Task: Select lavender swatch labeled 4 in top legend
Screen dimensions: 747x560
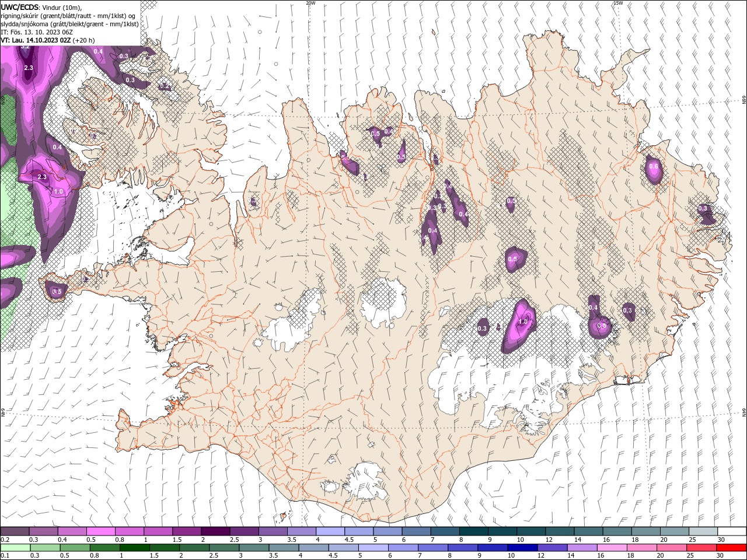Action: 330,531
